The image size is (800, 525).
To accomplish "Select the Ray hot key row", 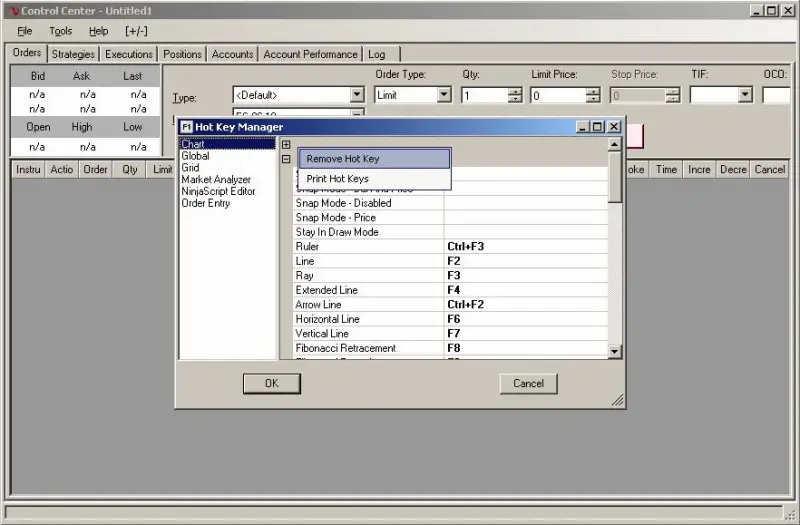I will [x=451, y=276].
